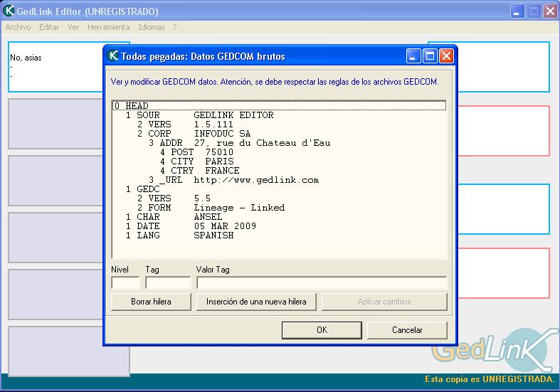Select the VERS 5.5 line

(x=279, y=198)
